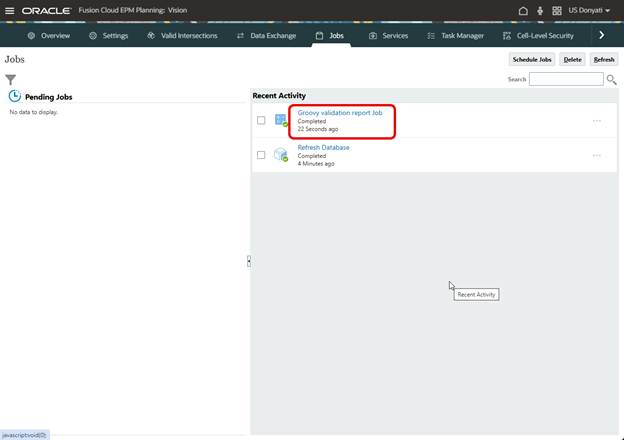
Task: Switch to the Data Exchange tab
Action: tap(266, 35)
